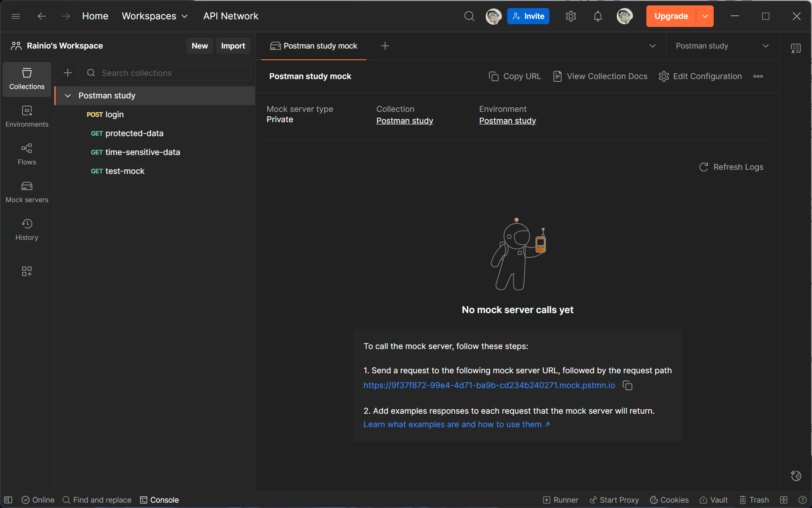Click View Collection Docs
This screenshot has height=508, width=812.
600,76
